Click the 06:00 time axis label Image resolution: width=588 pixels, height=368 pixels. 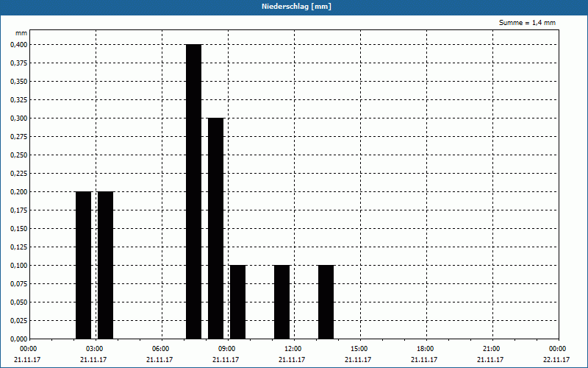(160, 349)
